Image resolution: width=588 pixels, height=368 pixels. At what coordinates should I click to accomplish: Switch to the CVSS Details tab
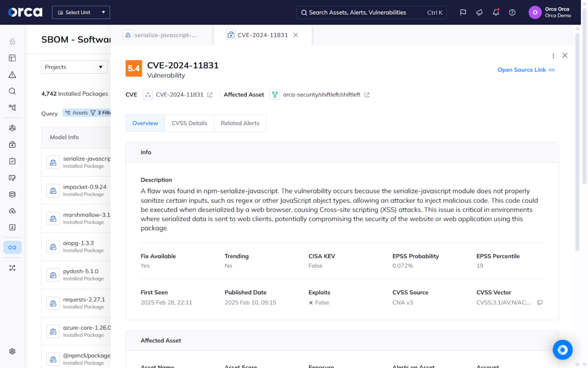coord(189,123)
